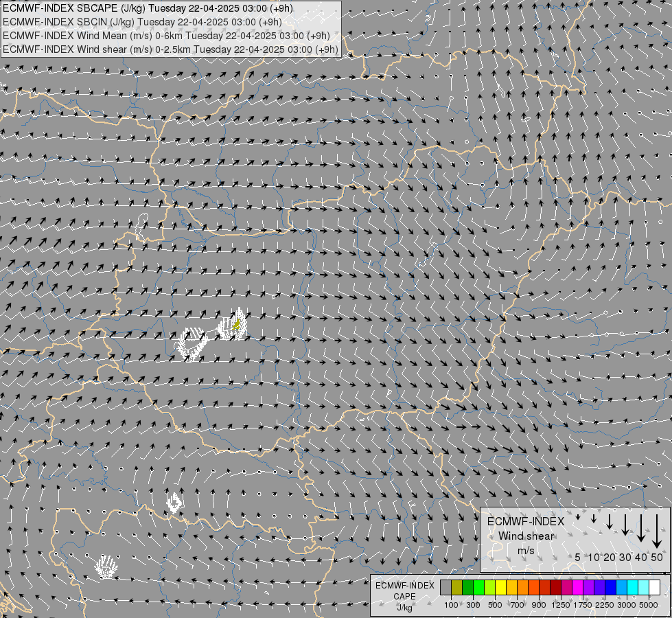The width and height of the screenshot is (672, 618).
Task: Pick the olive CAPE legend swatch
Action: (457, 588)
